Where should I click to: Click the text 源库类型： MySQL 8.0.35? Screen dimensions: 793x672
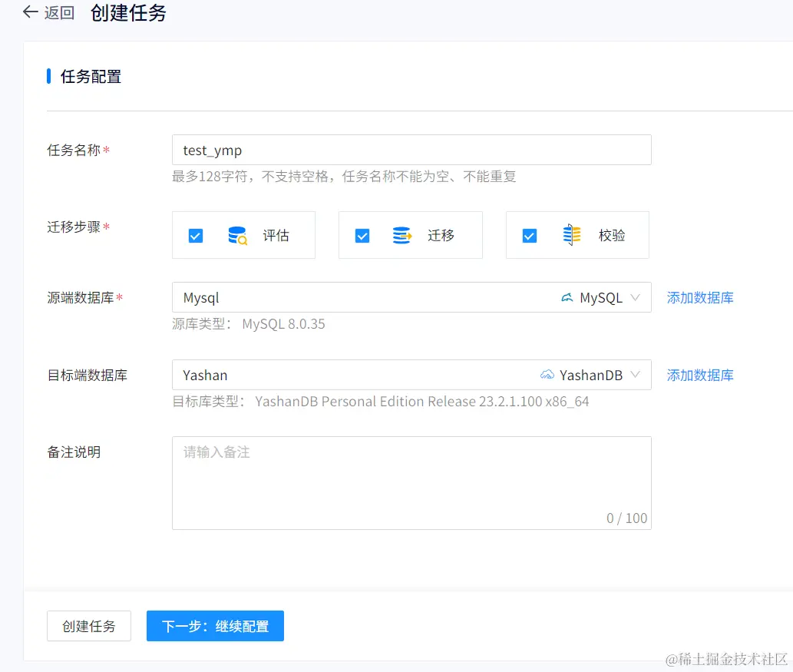pos(248,324)
